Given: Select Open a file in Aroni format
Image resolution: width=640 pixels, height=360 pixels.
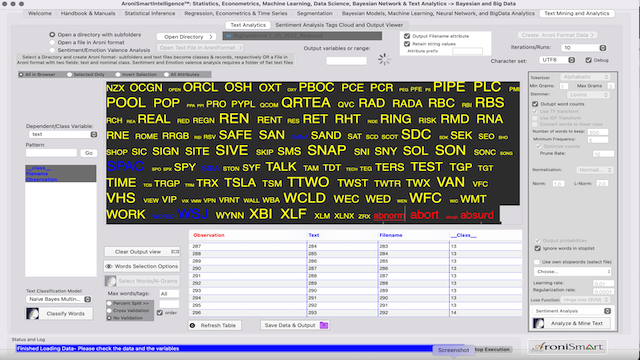Looking at the screenshot, I should click(52, 42).
